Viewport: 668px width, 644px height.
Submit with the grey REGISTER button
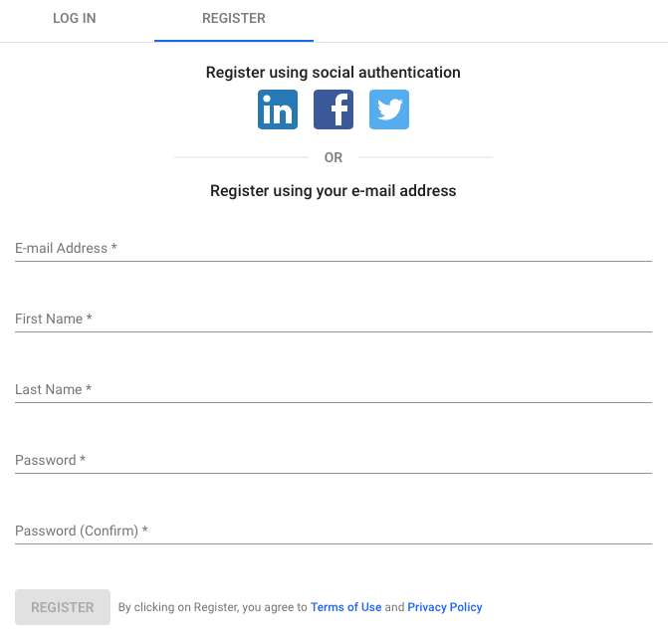click(63, 607)
